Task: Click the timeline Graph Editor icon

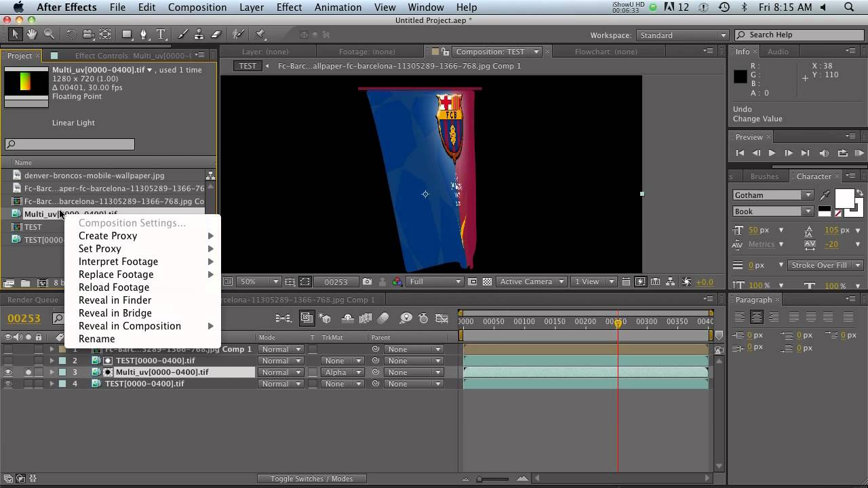Action: tap(442, 318)
